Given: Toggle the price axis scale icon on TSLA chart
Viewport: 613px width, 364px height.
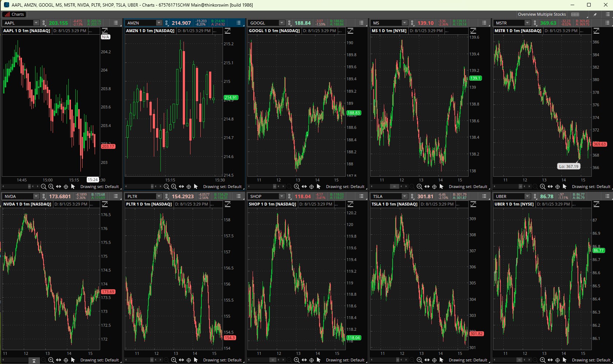Looking at the screenshot, I should coord(473,204).
